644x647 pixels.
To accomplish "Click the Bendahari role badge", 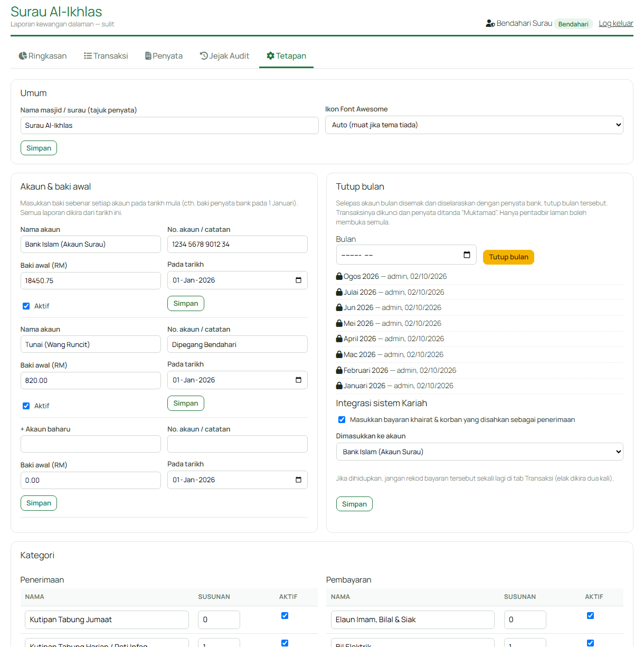I will (x=573, y=24).
